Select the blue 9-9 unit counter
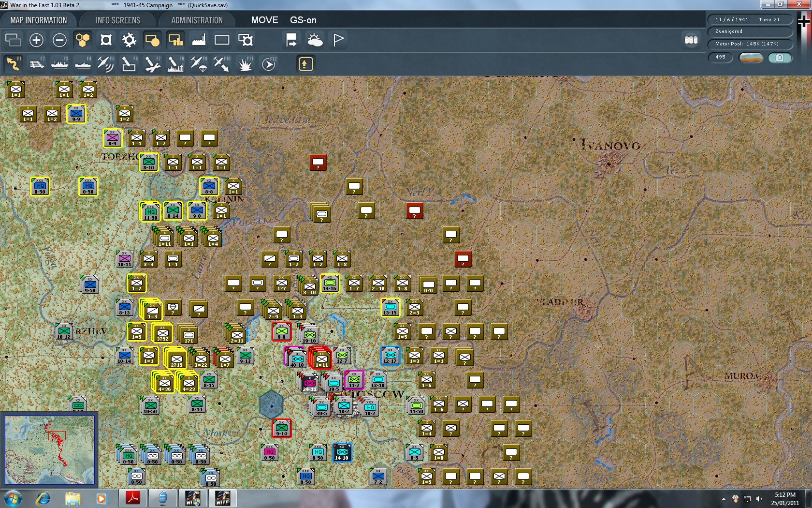The image size is (812, 508). [76, 114]
